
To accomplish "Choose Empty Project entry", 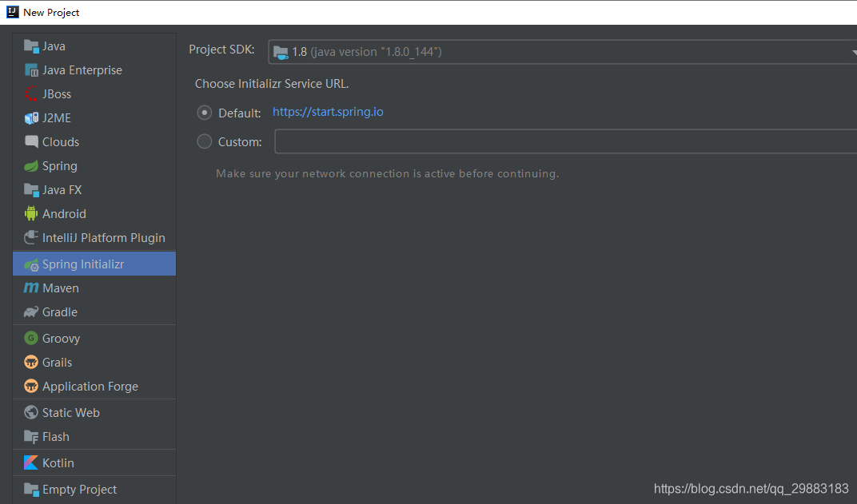I will [x=94, y=490].
